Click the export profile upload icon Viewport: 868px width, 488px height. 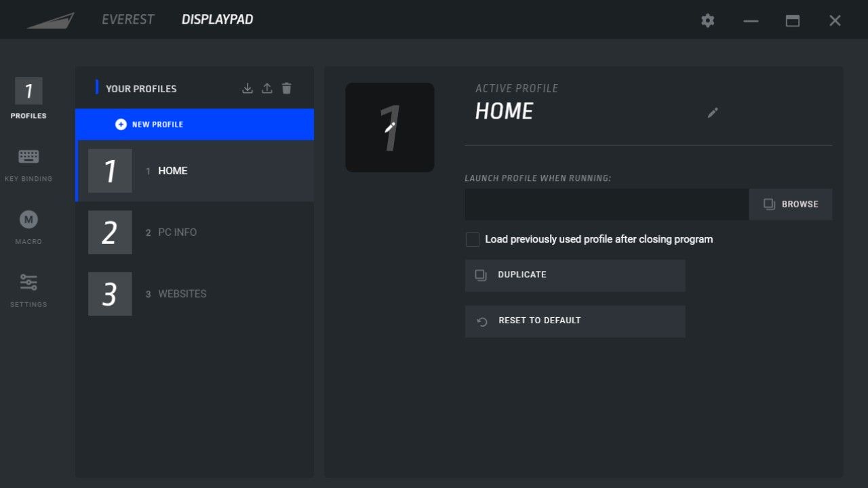(x=267, y=88)
